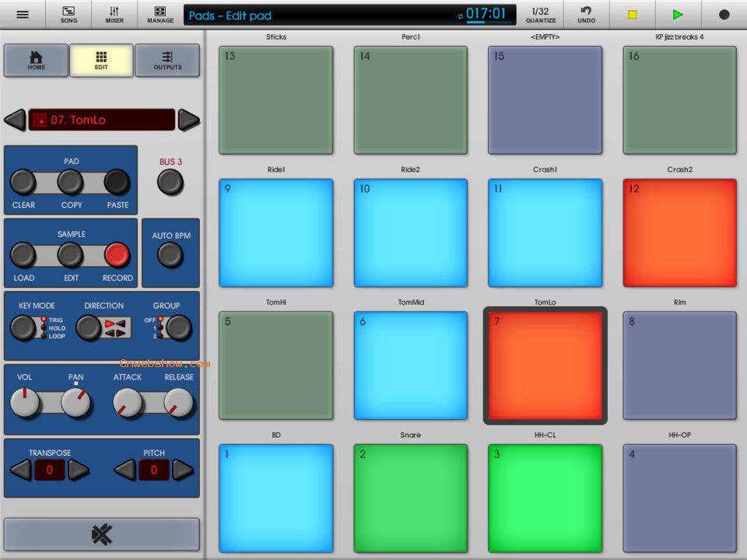Click the Vol knob
The image size is (747, 560).
coord(25,402)
